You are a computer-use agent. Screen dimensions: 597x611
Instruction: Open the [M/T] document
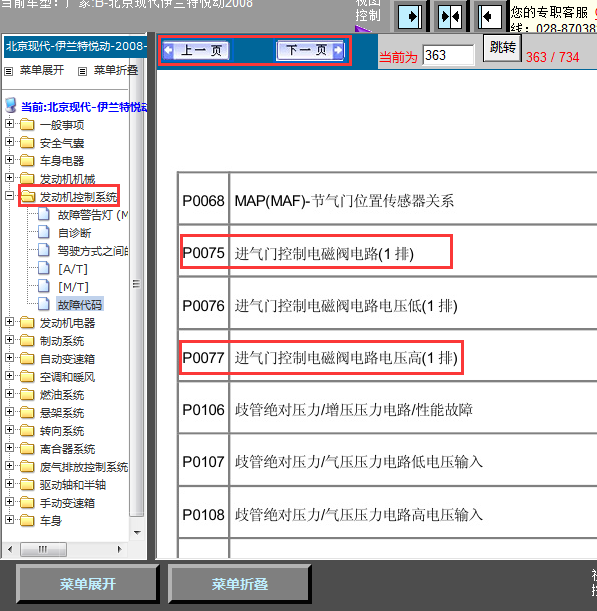73,287
